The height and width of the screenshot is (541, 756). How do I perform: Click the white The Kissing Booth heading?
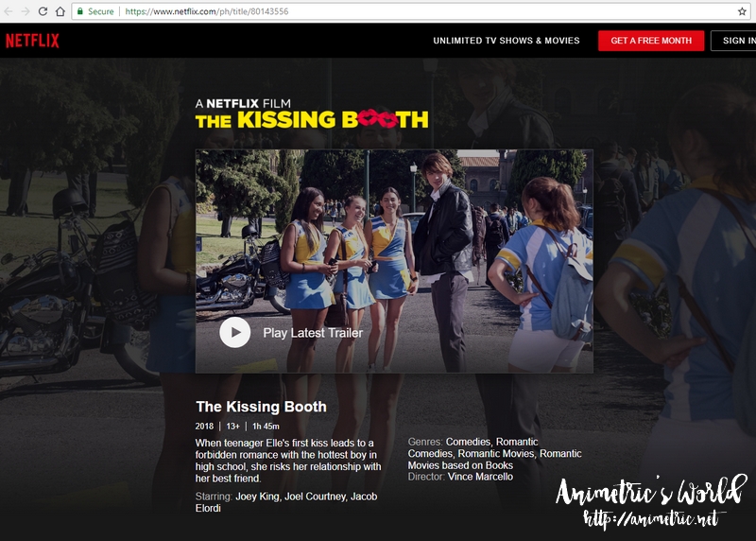pos(261,407)
